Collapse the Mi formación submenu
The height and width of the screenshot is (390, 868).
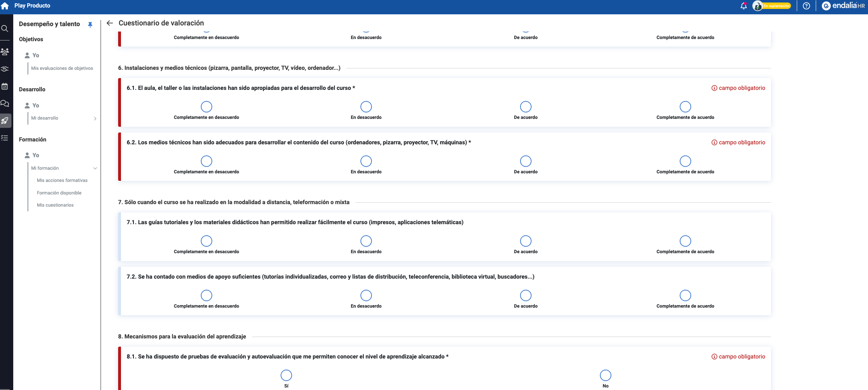click(95, 168)
